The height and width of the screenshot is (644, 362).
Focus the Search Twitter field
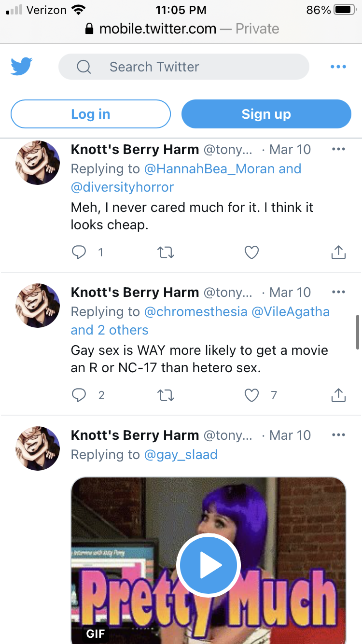[x=184, y=67]
